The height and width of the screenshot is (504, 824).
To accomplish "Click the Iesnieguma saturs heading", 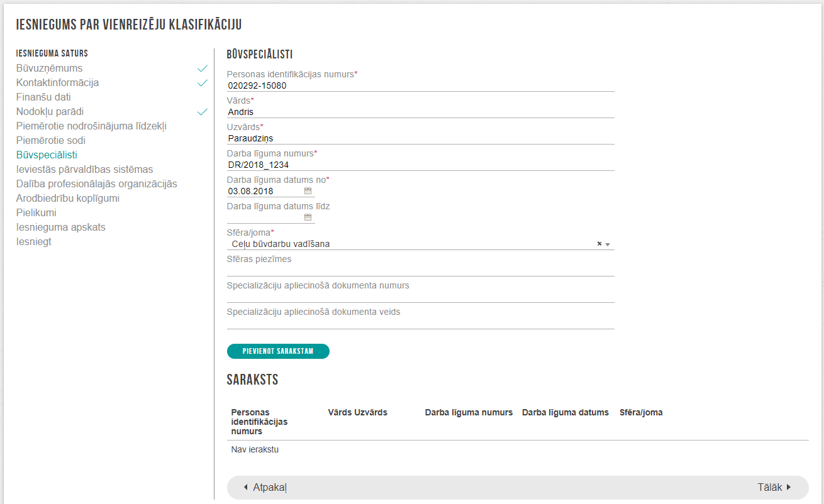I will tap(52, 53).
